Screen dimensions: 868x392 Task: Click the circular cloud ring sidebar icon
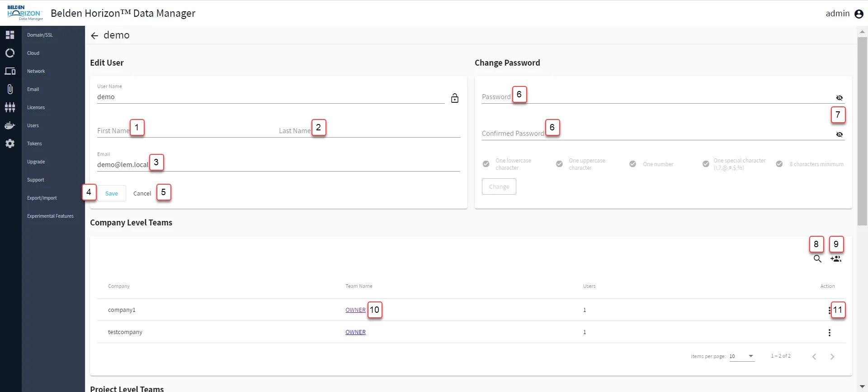click(x=10, y=53)
